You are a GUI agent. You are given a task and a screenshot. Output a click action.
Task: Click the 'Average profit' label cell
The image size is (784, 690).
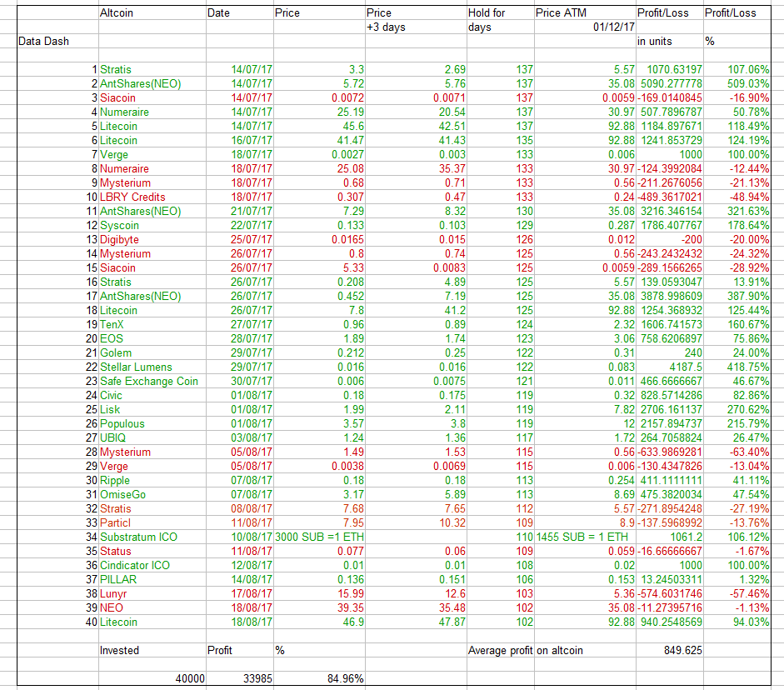pyautogui.click(x=501, y=650)
